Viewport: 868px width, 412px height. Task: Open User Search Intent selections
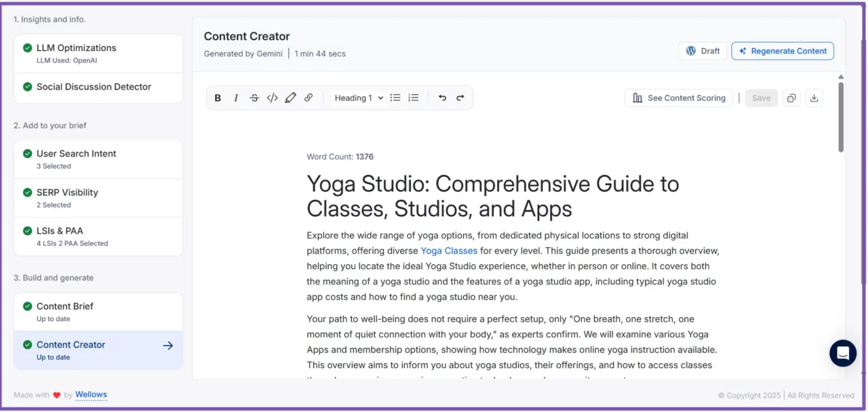click(x=76, y=154)
